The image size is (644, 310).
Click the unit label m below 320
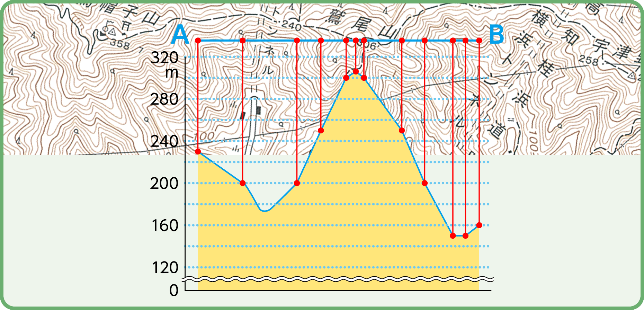coord(172,73)
